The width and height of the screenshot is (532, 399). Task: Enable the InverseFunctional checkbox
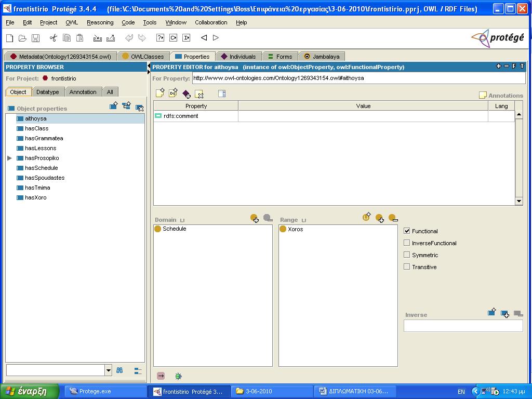pos(407,243)
